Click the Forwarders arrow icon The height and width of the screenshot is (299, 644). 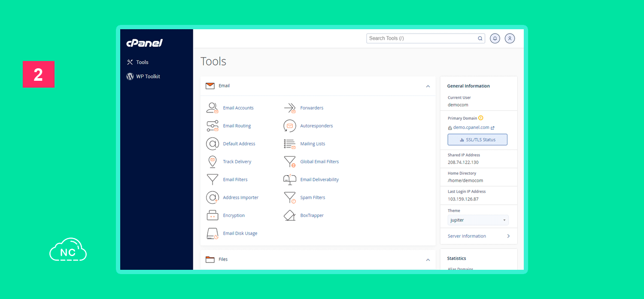click(x=290, y=108)
